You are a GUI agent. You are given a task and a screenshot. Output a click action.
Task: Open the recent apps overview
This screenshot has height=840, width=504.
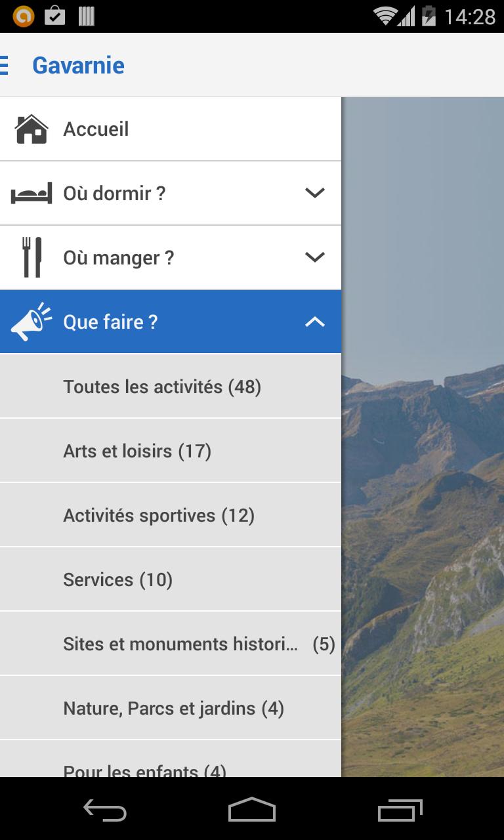400,810
